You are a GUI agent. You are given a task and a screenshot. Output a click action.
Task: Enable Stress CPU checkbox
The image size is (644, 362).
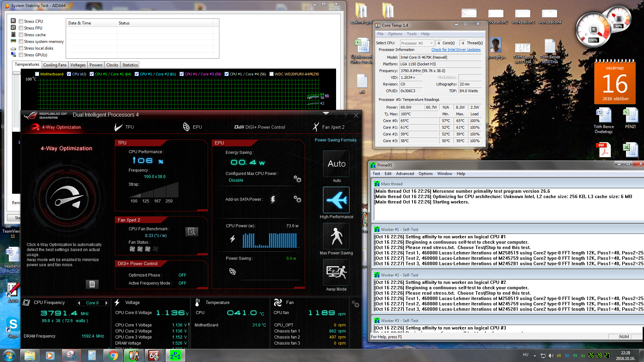pyautogui.click(x=21, y=21)
